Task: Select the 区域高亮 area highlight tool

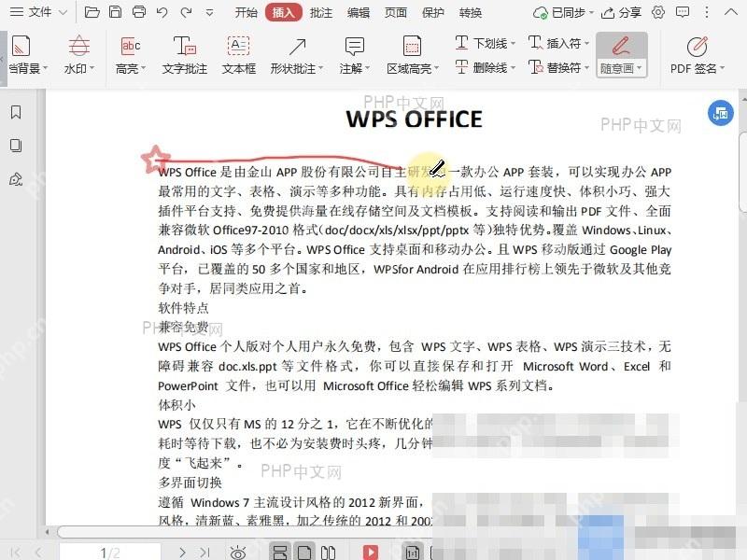Action: pyautogui.click(x=412, y=55)
